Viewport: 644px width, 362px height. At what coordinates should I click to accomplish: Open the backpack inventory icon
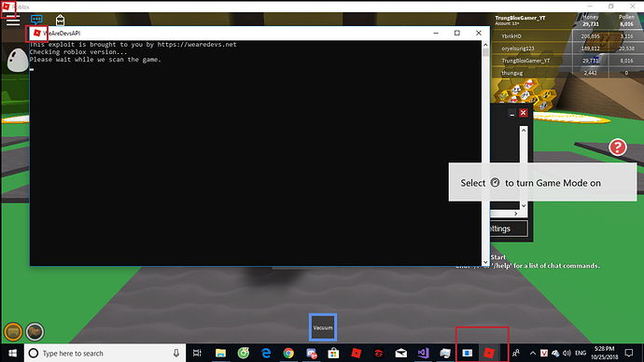pos(60,21)
